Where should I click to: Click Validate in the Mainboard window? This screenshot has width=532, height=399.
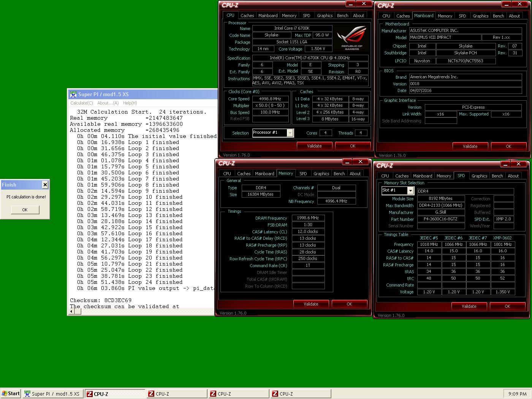tap(470, 146)
